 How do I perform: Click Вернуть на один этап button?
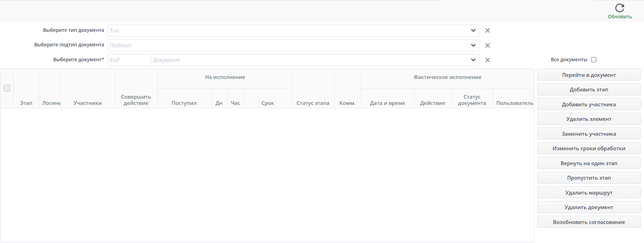tap(589, 163)
